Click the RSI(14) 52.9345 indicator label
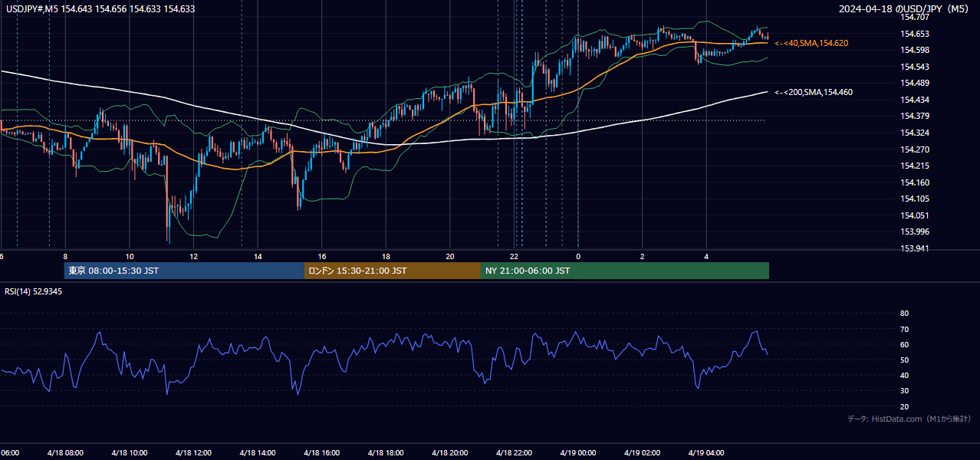Screen dimensions: 980x460 tap(34, 291)
